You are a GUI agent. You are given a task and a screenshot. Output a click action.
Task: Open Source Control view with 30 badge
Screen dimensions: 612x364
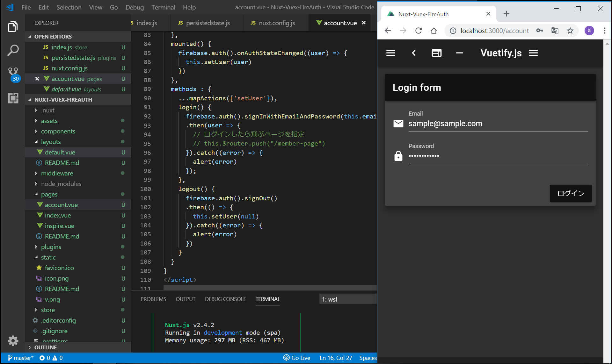point(13,75)
